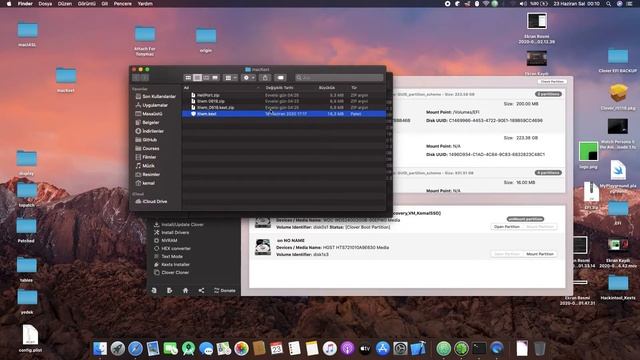Open Belgeler in Finder sidebar

click(x=147, y=122)
